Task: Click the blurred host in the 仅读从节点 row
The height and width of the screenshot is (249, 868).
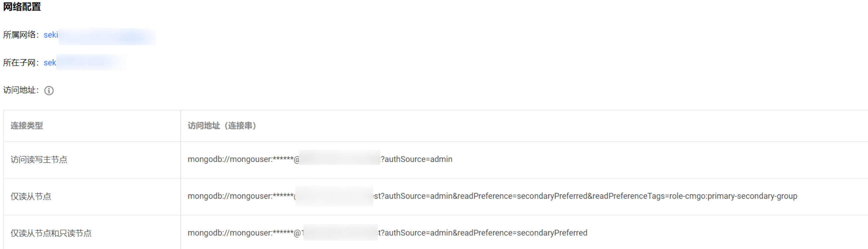Action: click(334, 196)
